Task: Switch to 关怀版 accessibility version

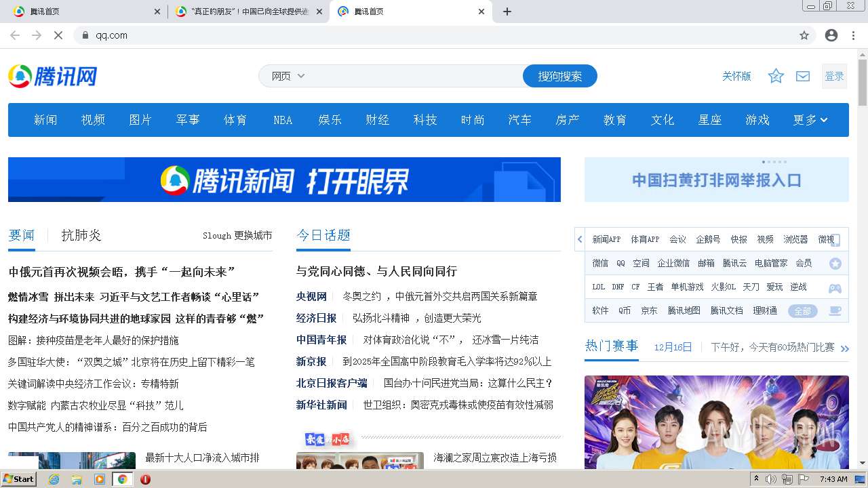Action: (x=736, y=76)
